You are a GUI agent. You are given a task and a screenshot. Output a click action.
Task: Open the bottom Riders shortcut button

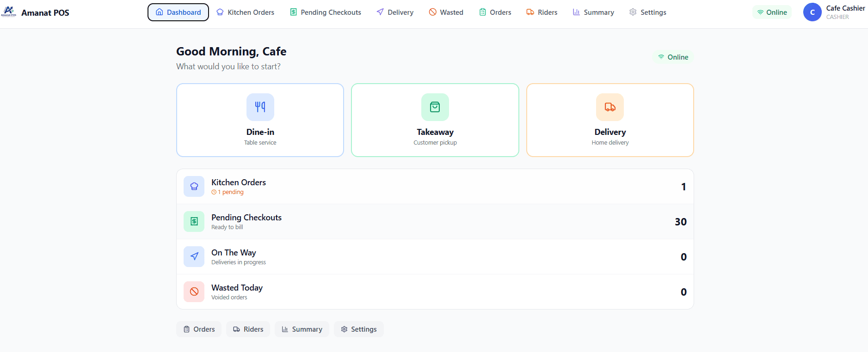point(248,329)
